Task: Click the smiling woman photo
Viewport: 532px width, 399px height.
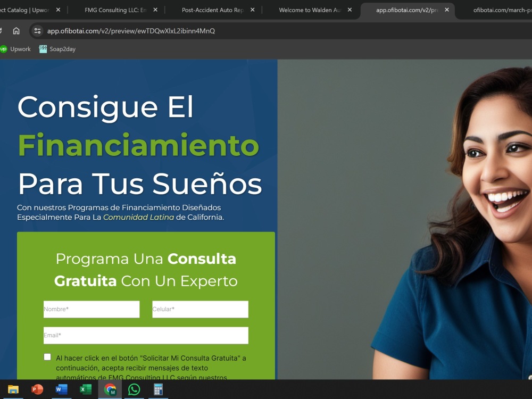Action: pyautogui.click(x=404, y=219)
